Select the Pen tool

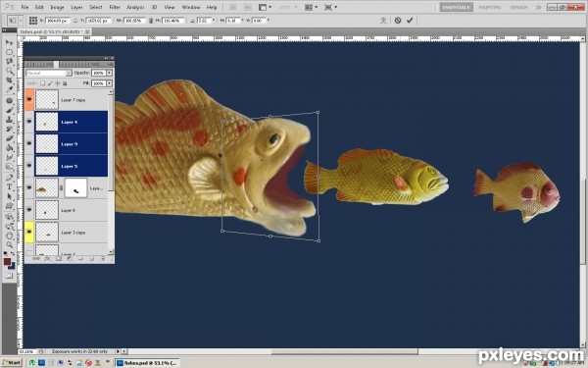(x=9, y=178)
